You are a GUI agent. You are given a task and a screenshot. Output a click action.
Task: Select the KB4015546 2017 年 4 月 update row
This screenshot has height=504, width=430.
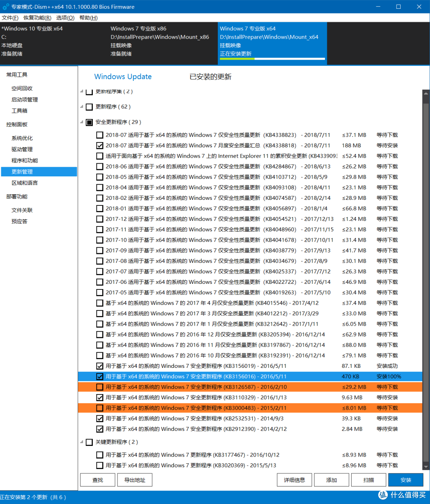pos(250,303)
